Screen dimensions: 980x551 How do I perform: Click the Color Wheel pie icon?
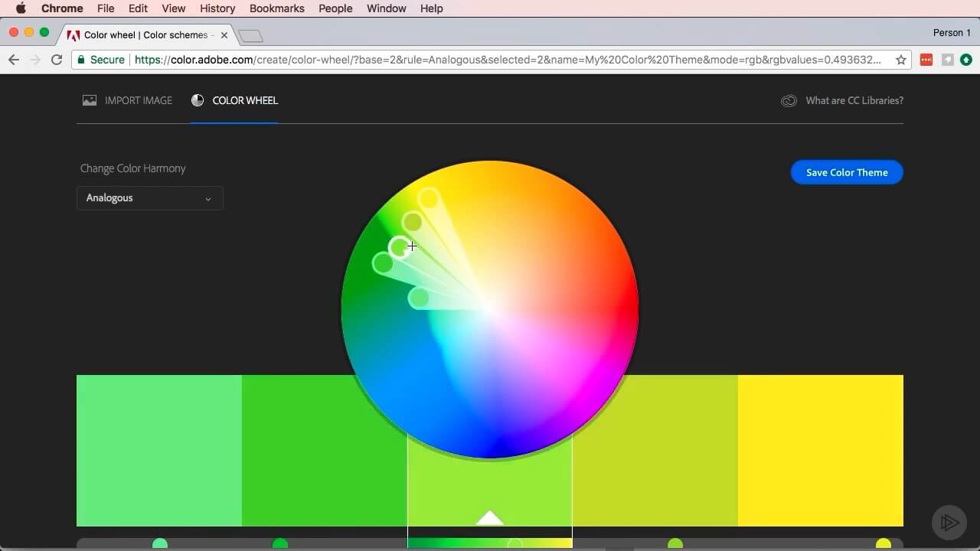coord(198,100)
